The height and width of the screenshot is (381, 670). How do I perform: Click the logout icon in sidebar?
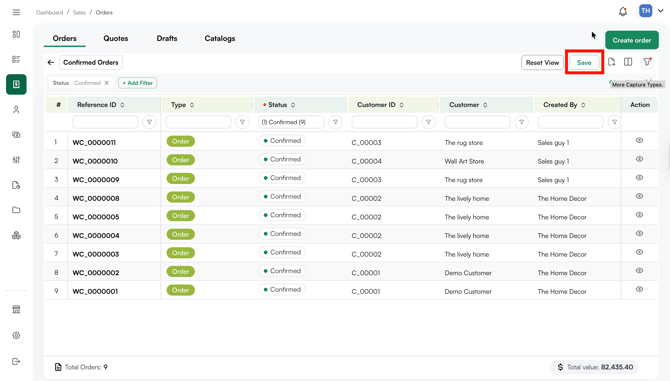point(16,361)
